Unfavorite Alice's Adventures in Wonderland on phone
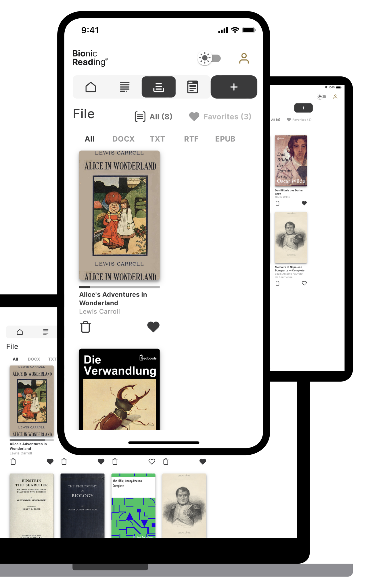 [x=153, y=327]
